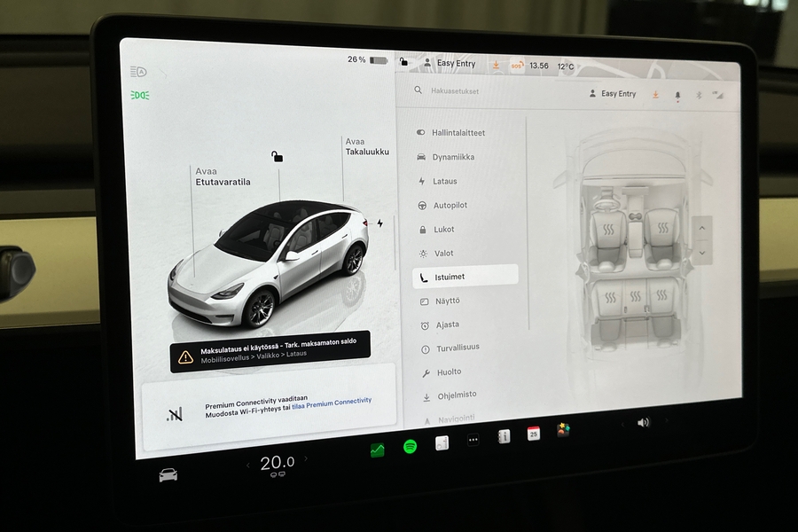Tap the Maksulataus warning banner

tap(272, 353)
